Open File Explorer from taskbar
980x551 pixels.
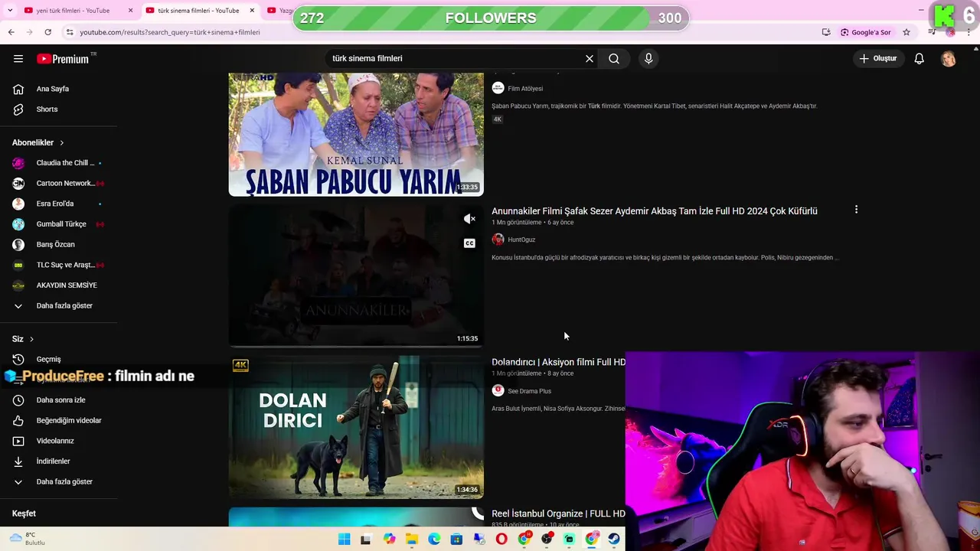click(412, 540)
